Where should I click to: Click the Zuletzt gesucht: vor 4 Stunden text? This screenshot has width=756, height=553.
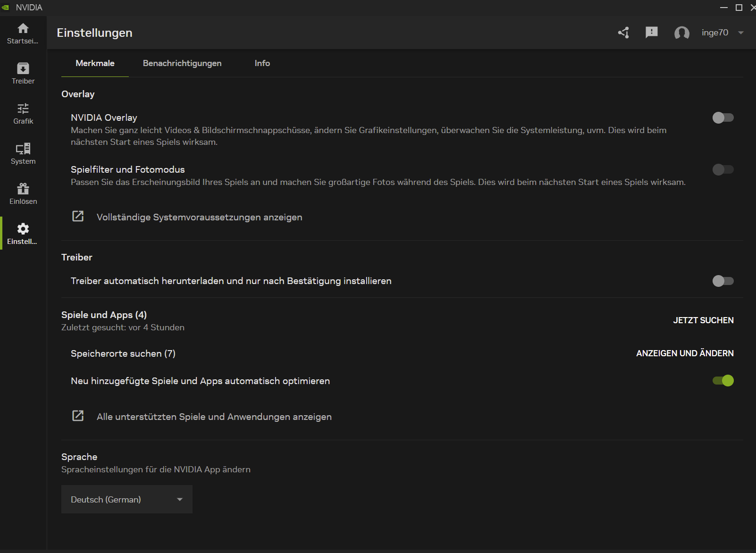pyautogui.click(x=123, y=327)
